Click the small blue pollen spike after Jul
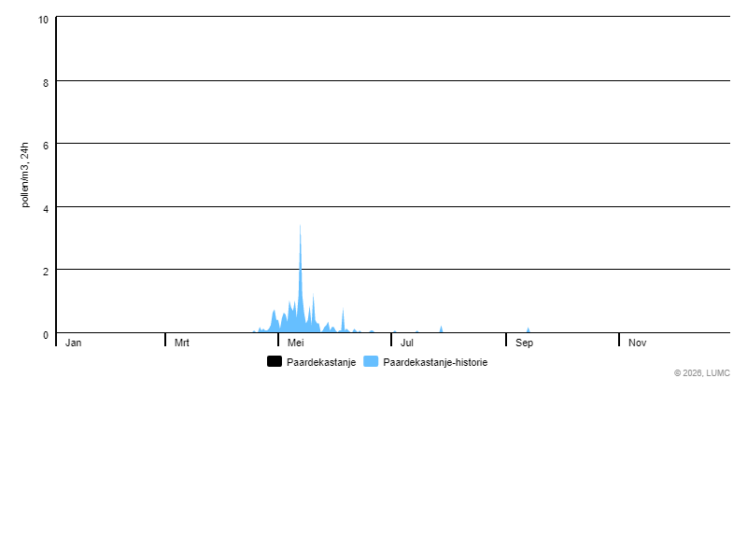This screenshot has height=560, width=747. (441, 329)
